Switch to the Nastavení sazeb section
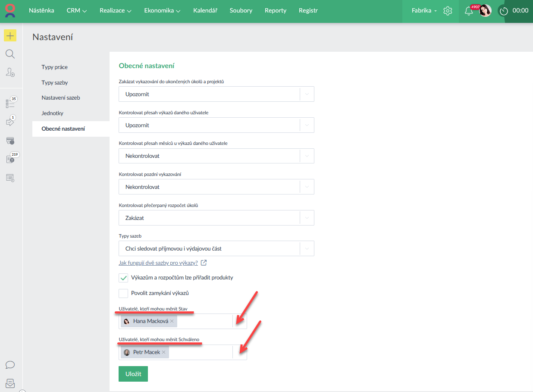 (x=61, y=98)
